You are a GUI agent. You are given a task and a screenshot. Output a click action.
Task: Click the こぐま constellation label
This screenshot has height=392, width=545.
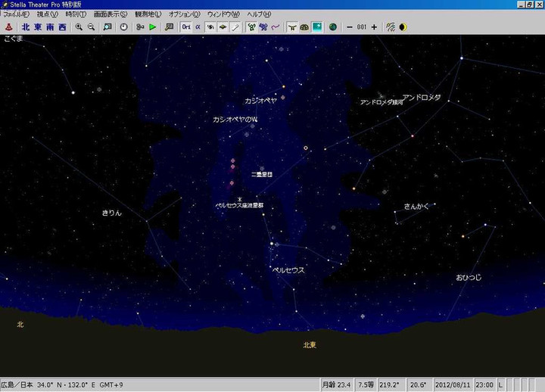(x=13, y=39)
